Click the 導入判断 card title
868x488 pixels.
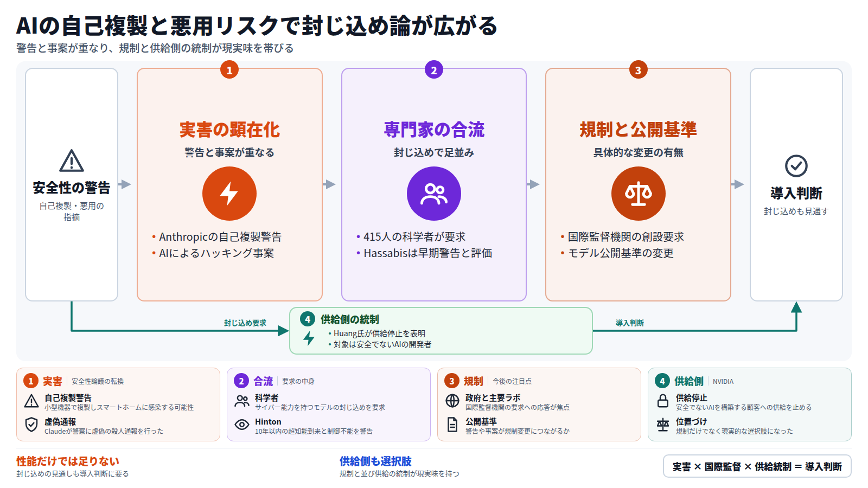coord(796,193)
